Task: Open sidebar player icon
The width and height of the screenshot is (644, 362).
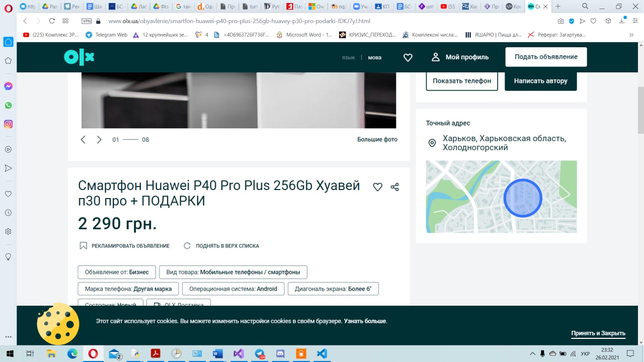Action: pos(8,149)
